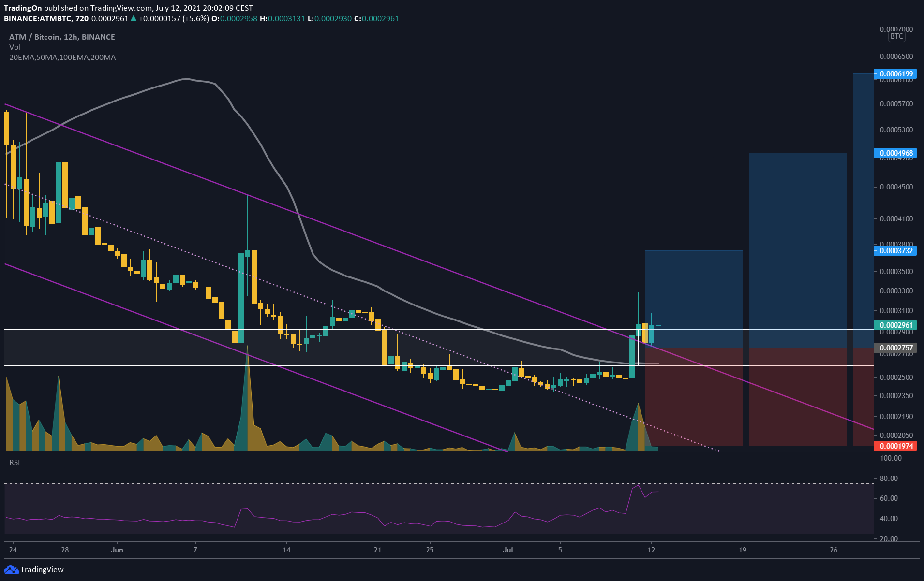Image resolution: width=924 pixels, height=581 pixels.
Task: Click the O:0.0002958 open value in header
Action: pyautogui.click(x=235, y=19)
